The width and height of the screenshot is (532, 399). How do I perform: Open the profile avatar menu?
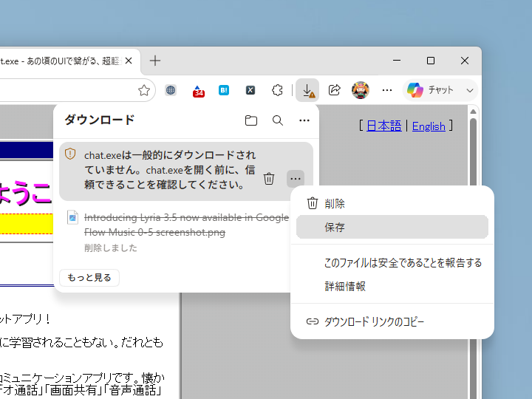pyautogui.click(x=361, y=90)
